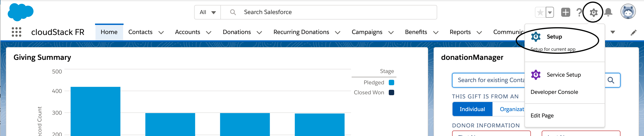Image resolution: width=644 pixels, height=136 pixels.
Task: Open the Reports tab
Action: [x=460, y=32]
